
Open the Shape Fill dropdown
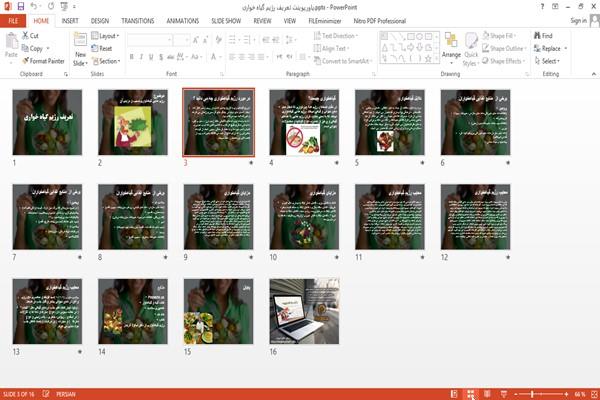pos(499,36)
